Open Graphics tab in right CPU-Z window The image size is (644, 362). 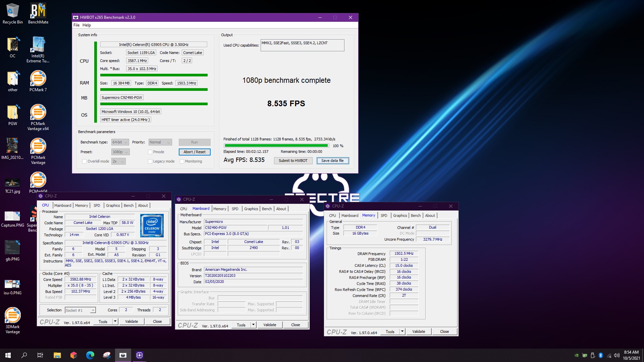pos(400,216)
